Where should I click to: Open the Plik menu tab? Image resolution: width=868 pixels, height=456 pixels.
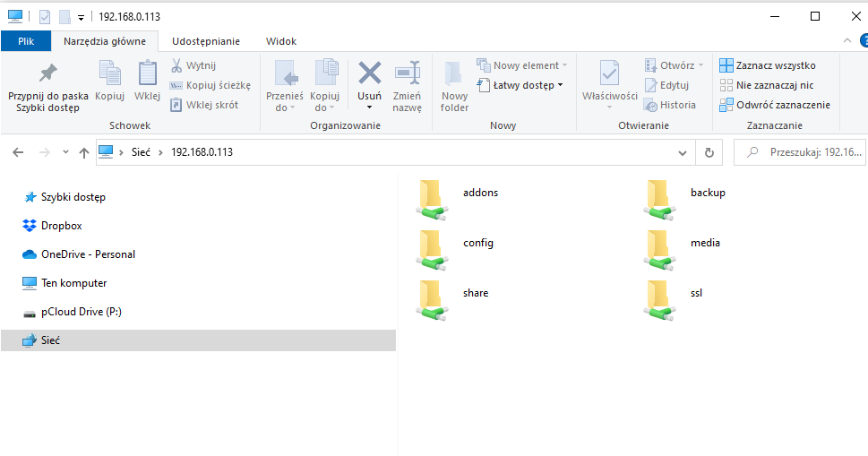[x=26, y=41]
